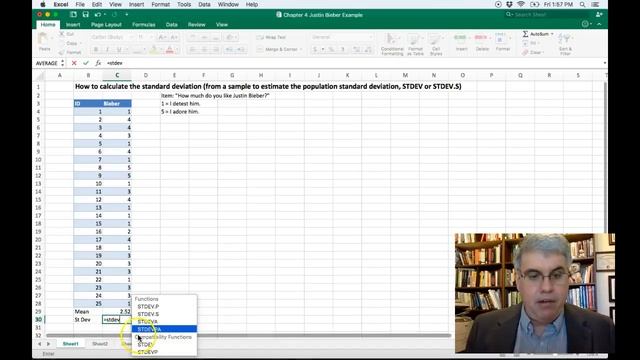Apply Italic formatting button
The image size is (640, 360).
[x=107, y=50]
